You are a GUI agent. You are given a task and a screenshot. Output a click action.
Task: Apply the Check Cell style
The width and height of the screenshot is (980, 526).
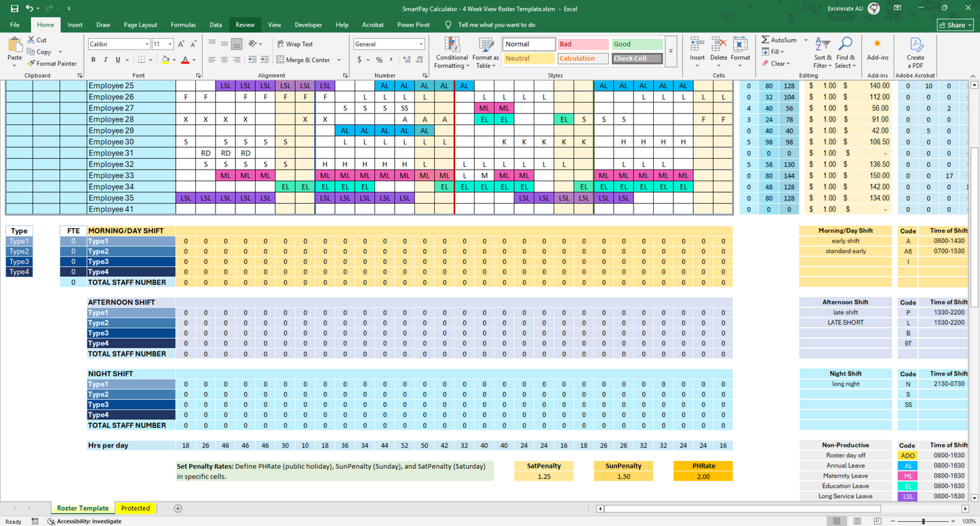[637, 58]
